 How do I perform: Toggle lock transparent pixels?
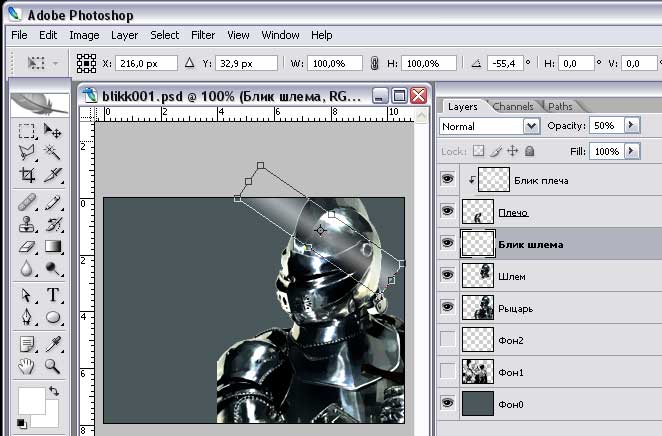pyautogui.click(x=478, y=151)
